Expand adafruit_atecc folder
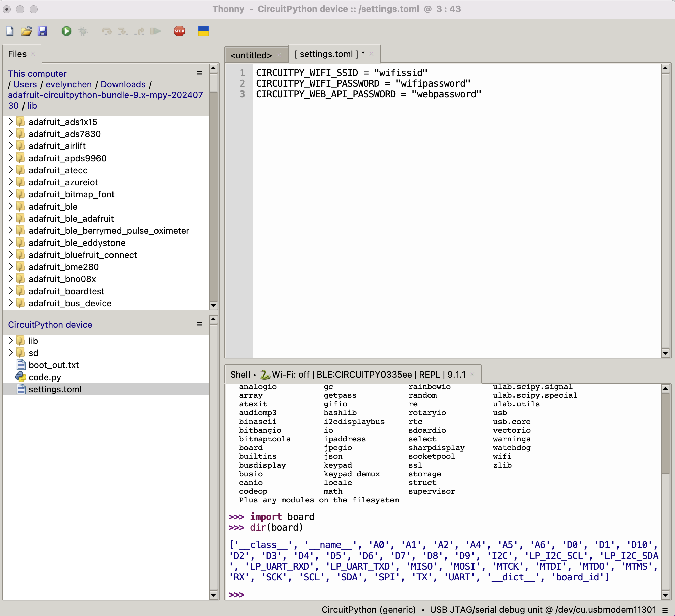Image resolution: width=675 pixels, height=616 pixels. pos(10,170)
